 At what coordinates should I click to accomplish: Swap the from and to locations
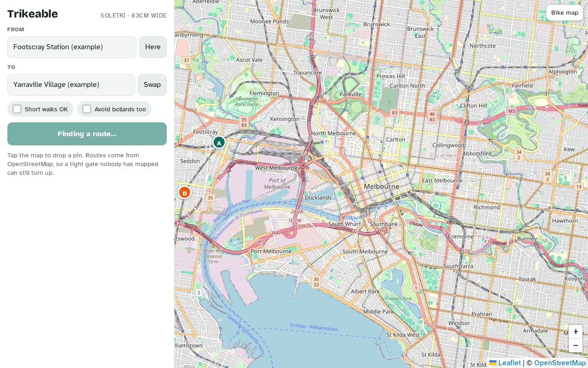click(152, 85)
